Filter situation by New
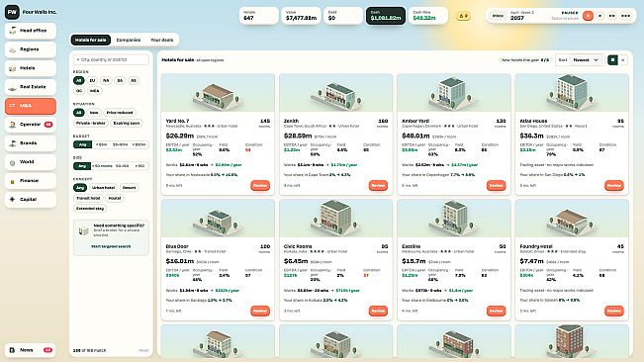 click(x=94, y=113)
